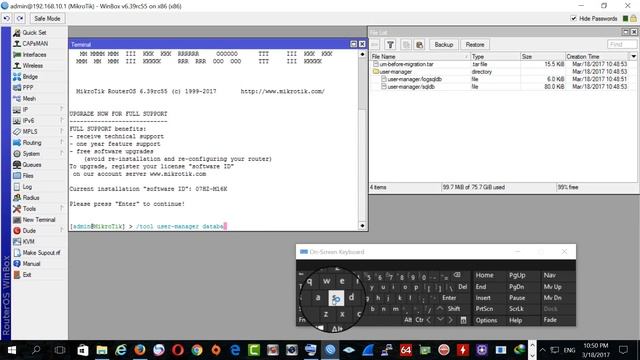
Task: Click Options on On-Screen Keyboard
Action: (x=487, y=320)
